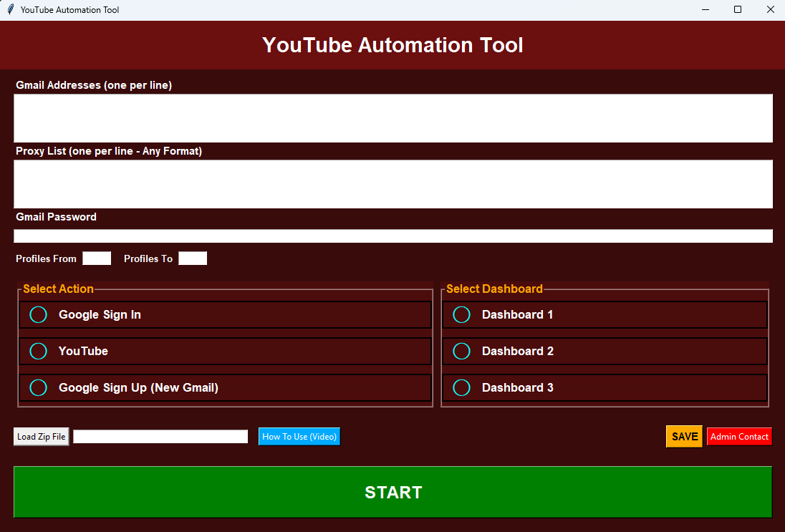Viewport: 785px width, 532px height.
Task: Choose Google Sign Up (New Gmail) option
Action: point(225,388)
